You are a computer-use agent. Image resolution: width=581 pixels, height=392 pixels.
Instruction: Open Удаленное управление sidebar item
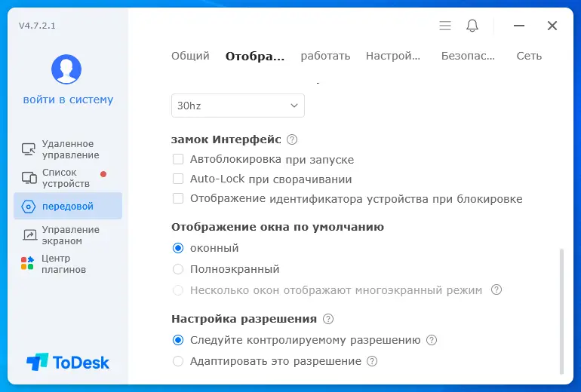[68, 149]
